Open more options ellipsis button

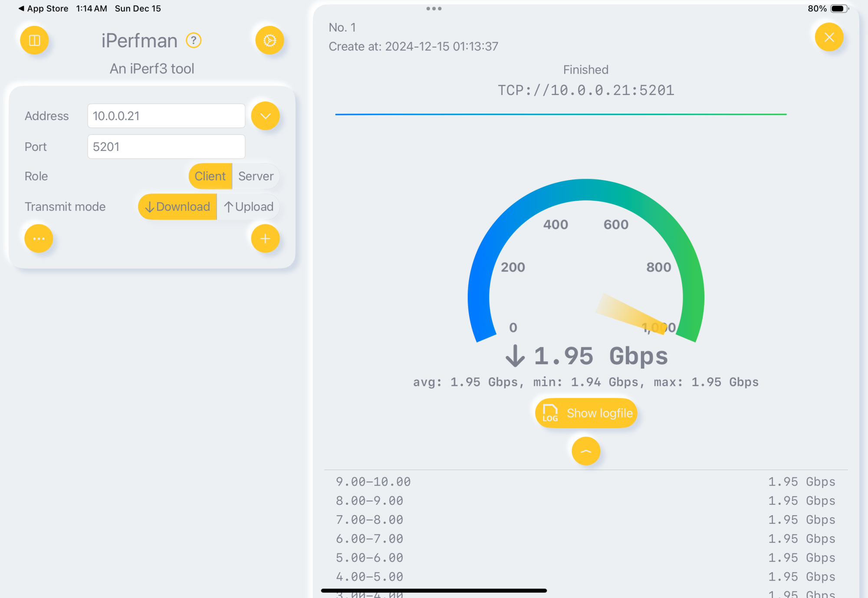[39, 239]
